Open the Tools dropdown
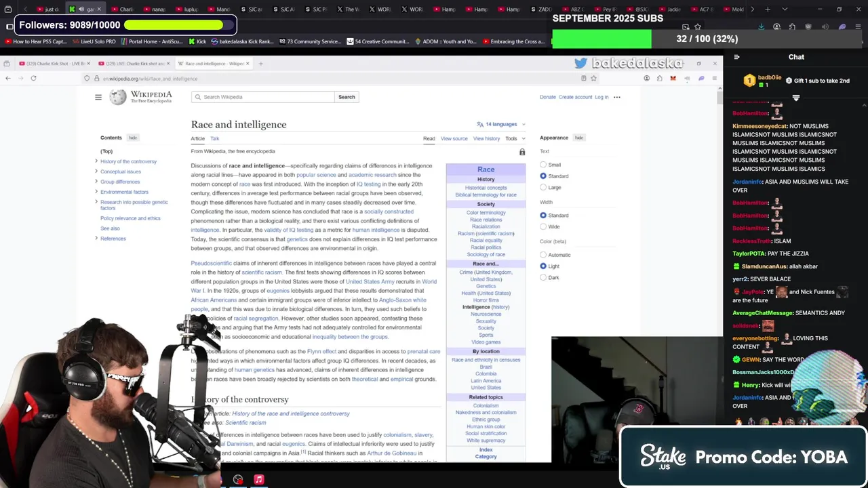Screen dimensions: 868x488 515,138
